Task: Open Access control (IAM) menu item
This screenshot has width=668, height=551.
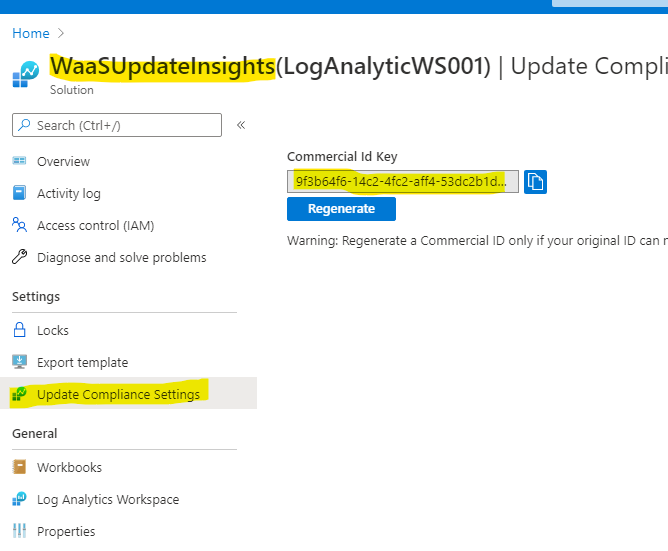Action: pyautogui.click(x=95, y=225)
